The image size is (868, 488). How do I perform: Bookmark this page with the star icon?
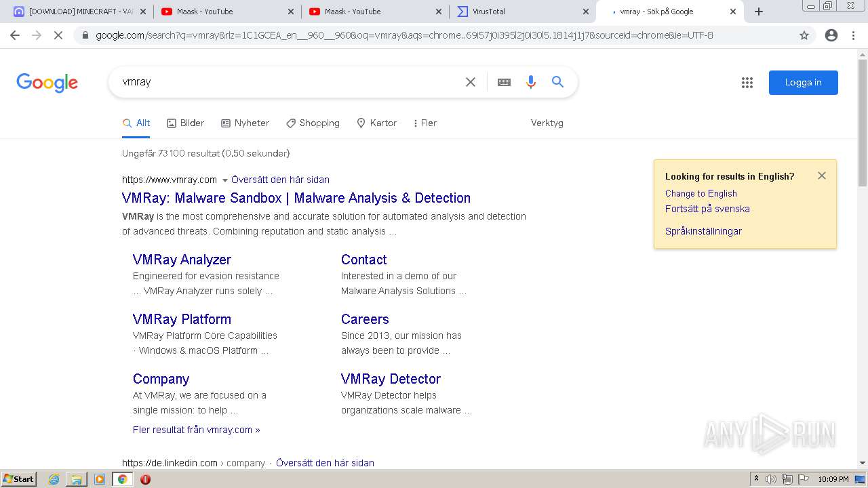pyautogui.click(x=804, y=35)
